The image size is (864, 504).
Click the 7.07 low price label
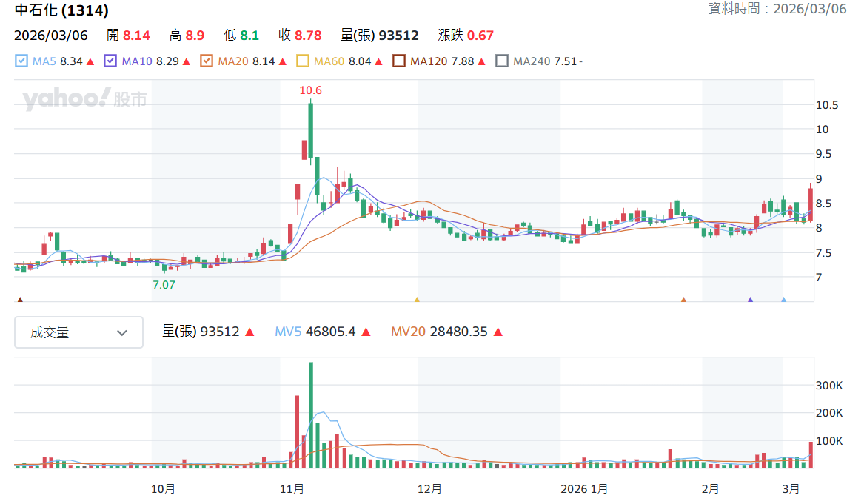click(164, 285)
